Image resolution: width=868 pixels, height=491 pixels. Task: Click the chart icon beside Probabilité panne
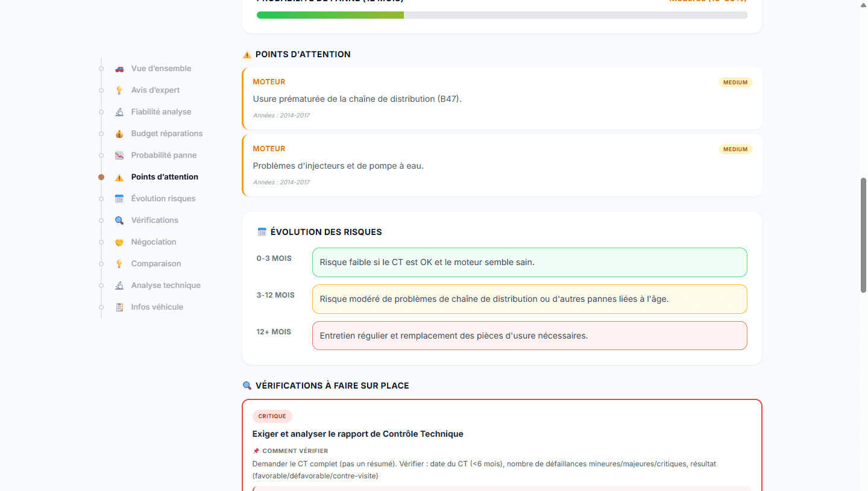pyautogui.click(x=119, y=155)
